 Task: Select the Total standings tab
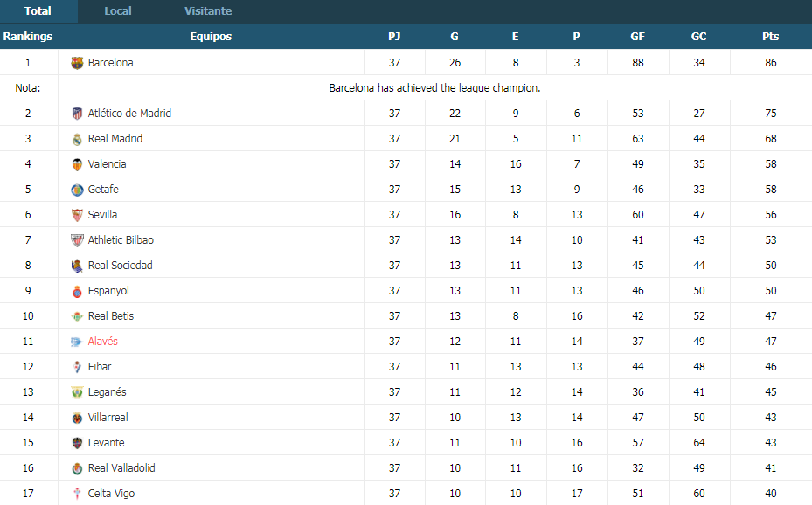(x=38, y=10)
